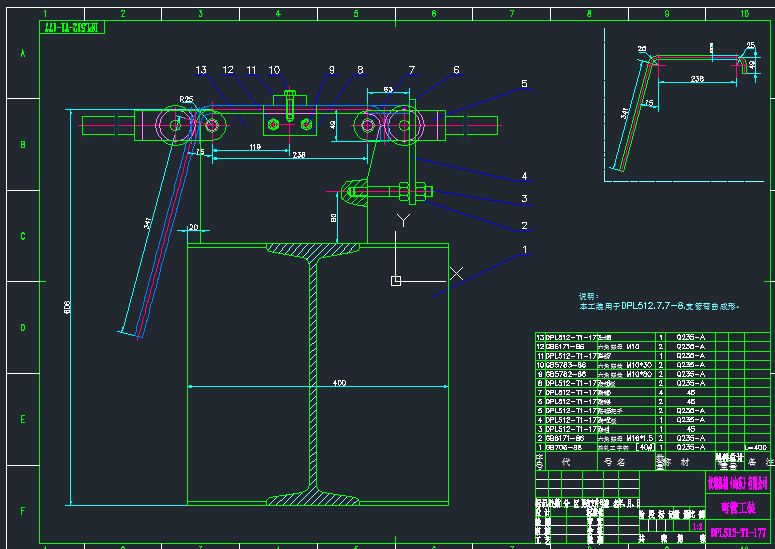The width and height of the screenshot is (775, 549).
Task: Click the UCS Y axis label
Action: pos(403,219)
